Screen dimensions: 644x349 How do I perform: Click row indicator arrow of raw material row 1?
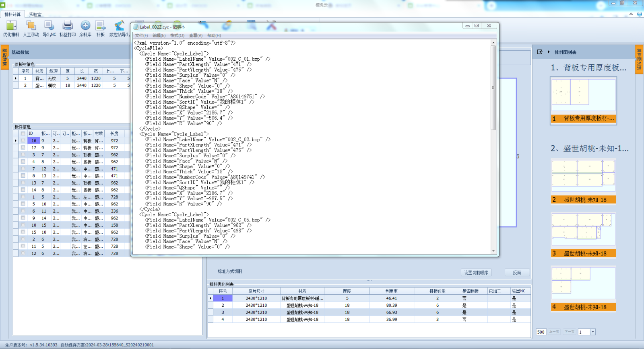(x=16, y=78)
